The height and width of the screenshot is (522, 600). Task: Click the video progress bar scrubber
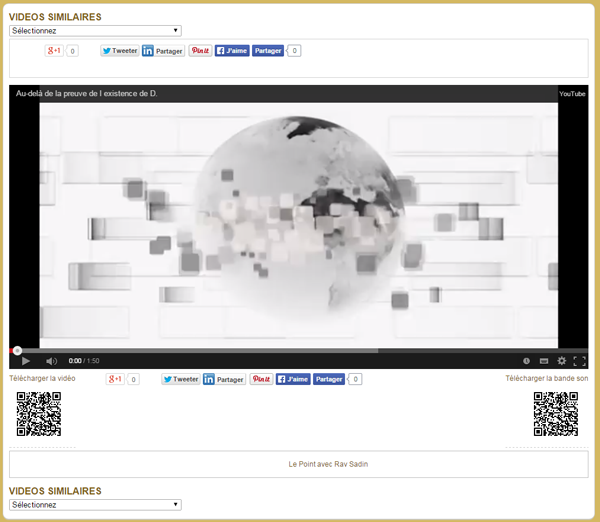[17, 351]
